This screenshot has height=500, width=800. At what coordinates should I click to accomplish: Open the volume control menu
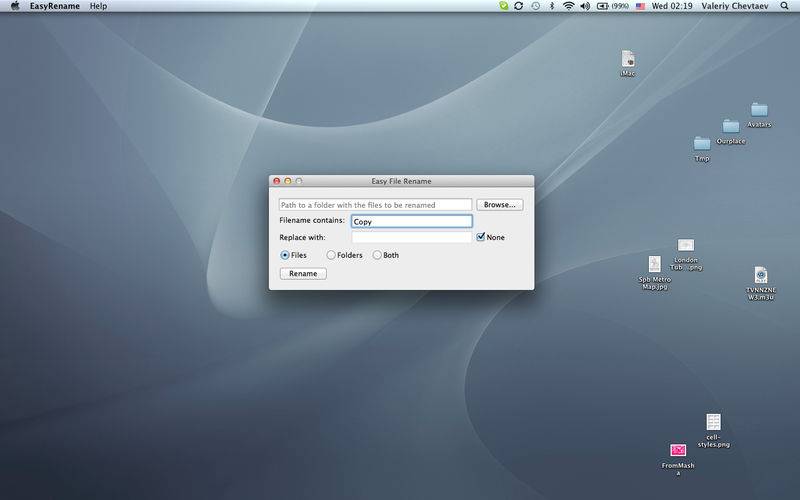585,6
